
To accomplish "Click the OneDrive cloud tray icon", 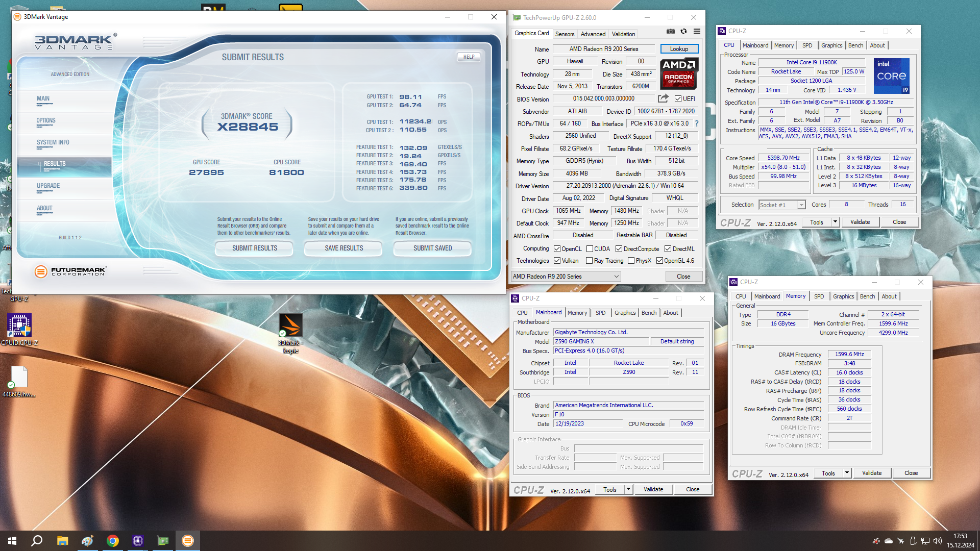I will (888, 541).
